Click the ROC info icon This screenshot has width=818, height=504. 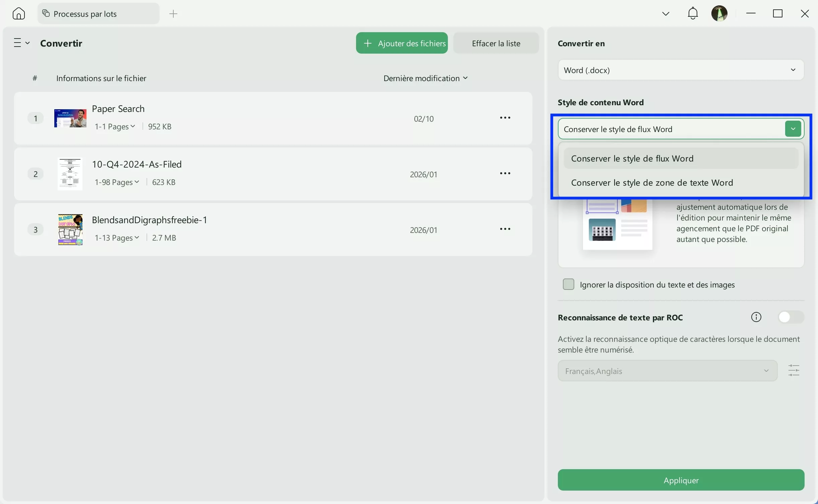pos(756,317)
